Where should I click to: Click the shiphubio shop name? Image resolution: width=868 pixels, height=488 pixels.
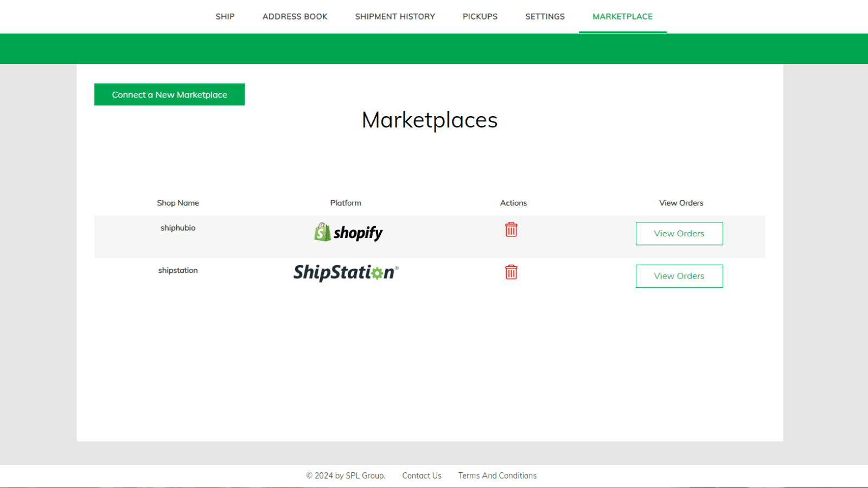tap(177, 228)
